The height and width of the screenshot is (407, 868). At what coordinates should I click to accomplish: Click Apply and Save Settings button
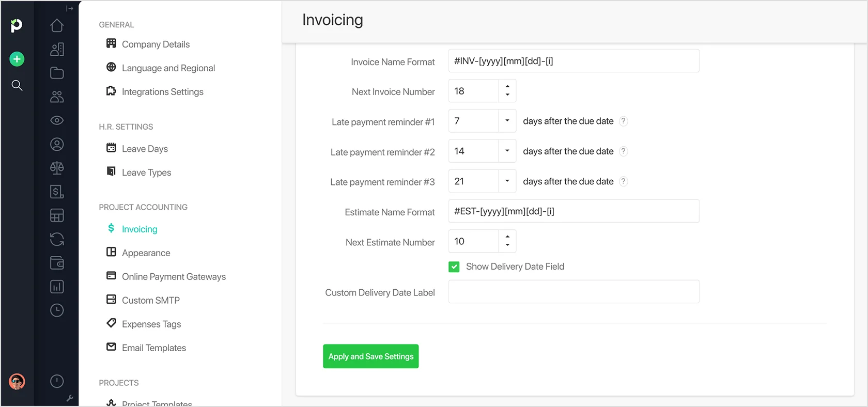[x=371, y=356]
